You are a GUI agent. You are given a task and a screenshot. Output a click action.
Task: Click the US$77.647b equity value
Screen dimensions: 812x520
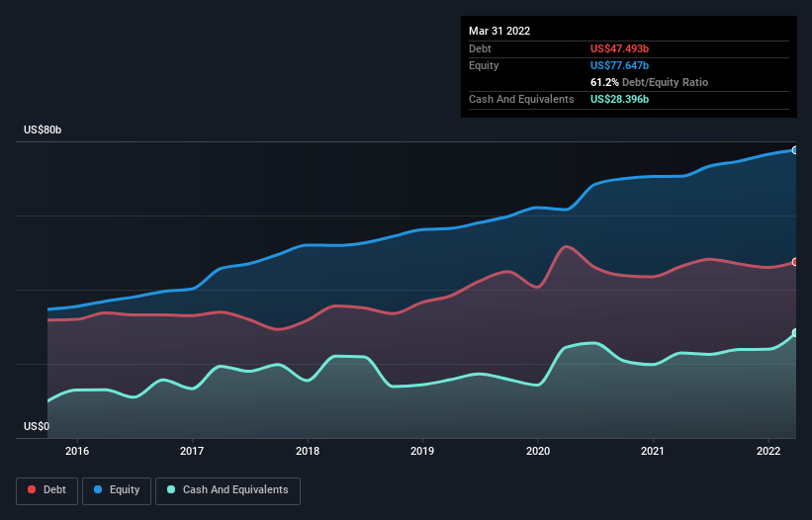(x=619, y=65)
